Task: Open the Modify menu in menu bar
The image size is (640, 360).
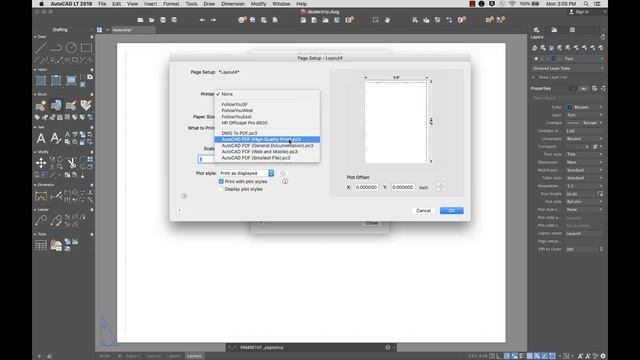Action: (x=258, y=4)
